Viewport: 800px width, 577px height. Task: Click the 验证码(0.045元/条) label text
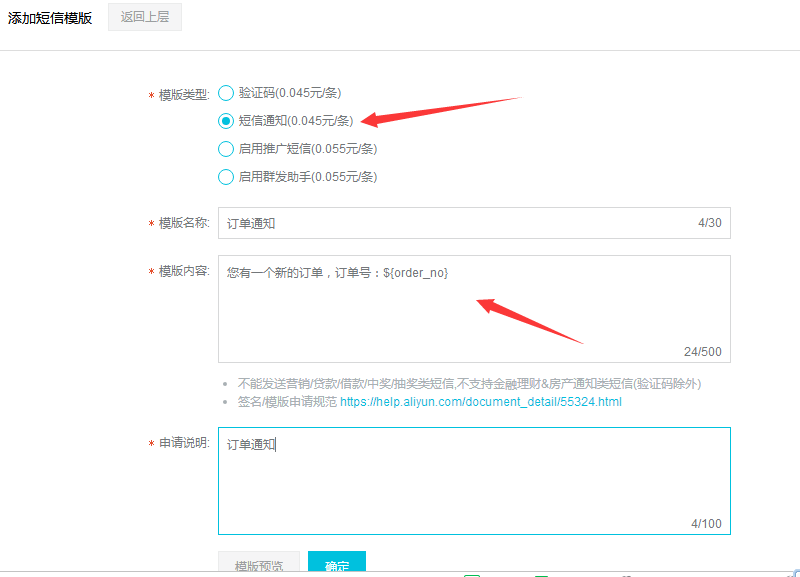290,93
